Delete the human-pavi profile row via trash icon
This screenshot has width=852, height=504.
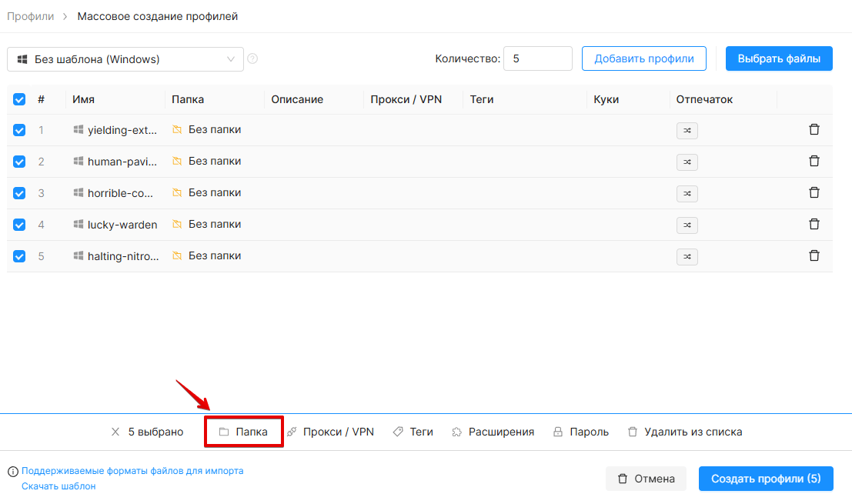[814, 161]
